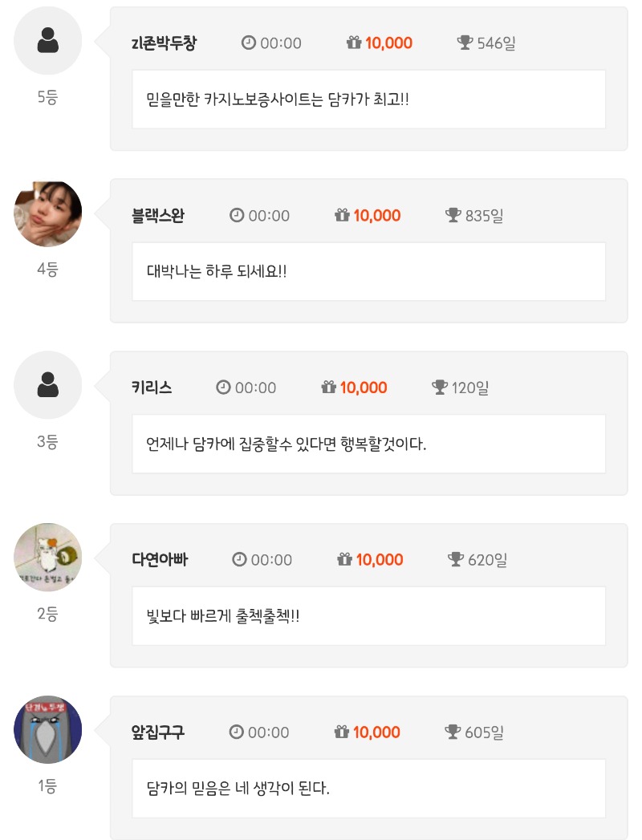Open the username zl존박두창
The height and width of the screenshot is (840, 642).
pyautogui.click(x=164, y=43)
